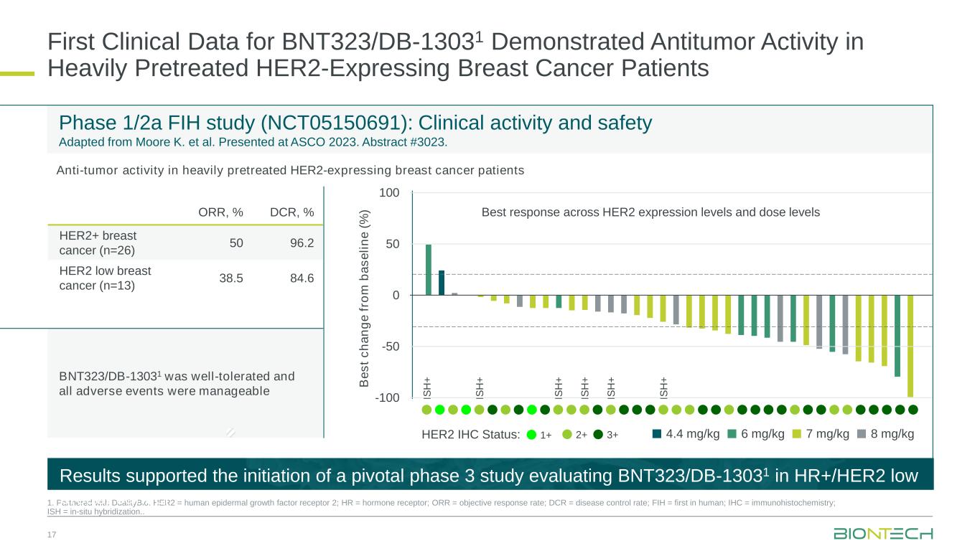Select the 6 mg/kg legend color square
Image resolution: width=980 pixels, height=551 pixels.
click(732, 433)
